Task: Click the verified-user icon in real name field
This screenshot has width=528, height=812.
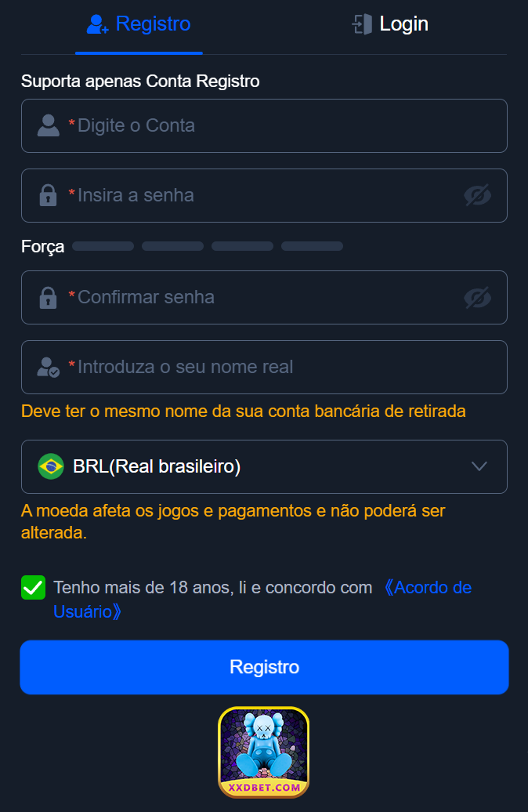Action: (x=47, y=367)
